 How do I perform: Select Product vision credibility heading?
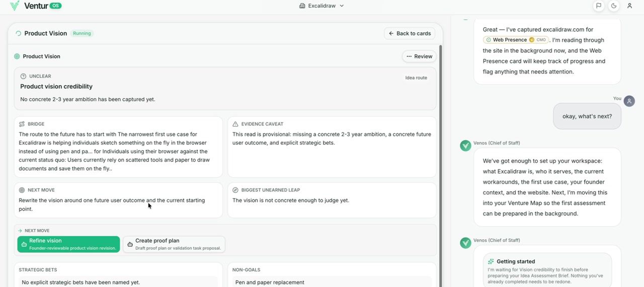coord(56,87)
